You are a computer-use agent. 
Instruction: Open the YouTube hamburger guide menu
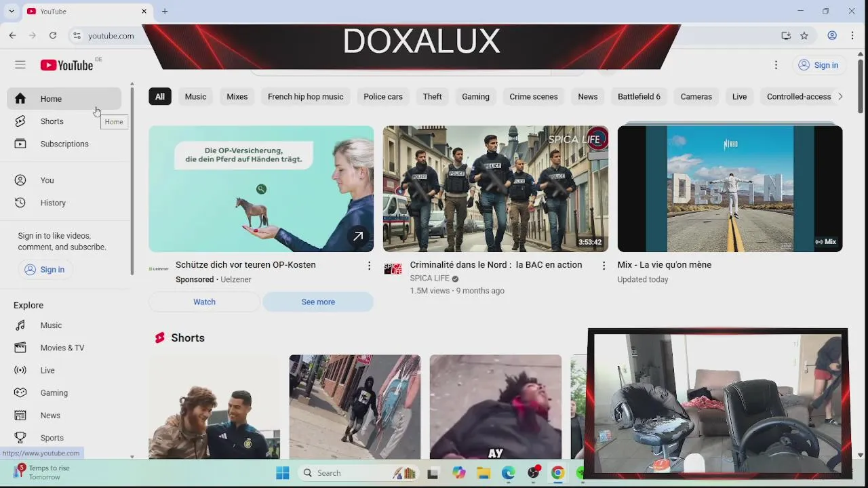tap(20, 65)
